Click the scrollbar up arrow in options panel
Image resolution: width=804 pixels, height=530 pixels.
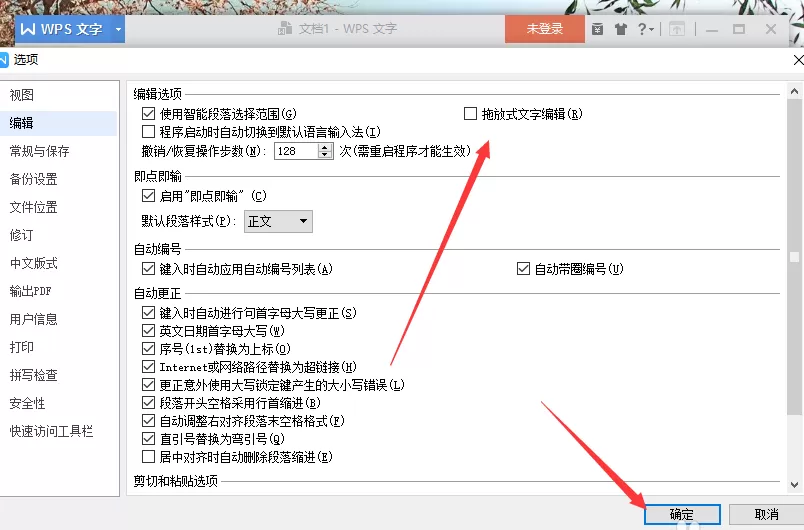coord(794,92)
